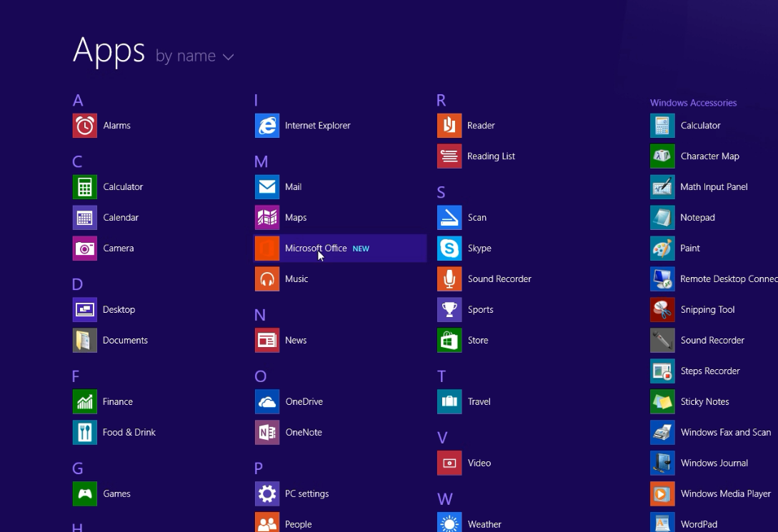Launch the Notepad icon
778x532 pixels.
(662, 218)
